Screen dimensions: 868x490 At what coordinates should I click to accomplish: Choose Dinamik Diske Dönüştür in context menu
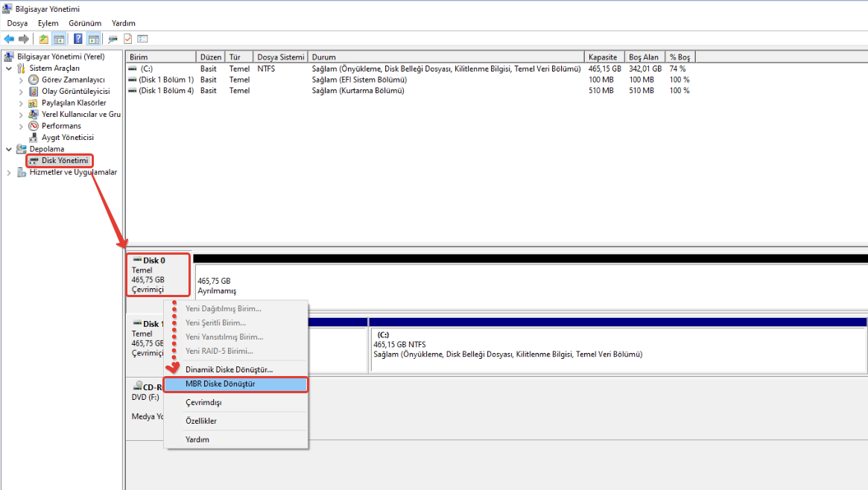[229, 369]
